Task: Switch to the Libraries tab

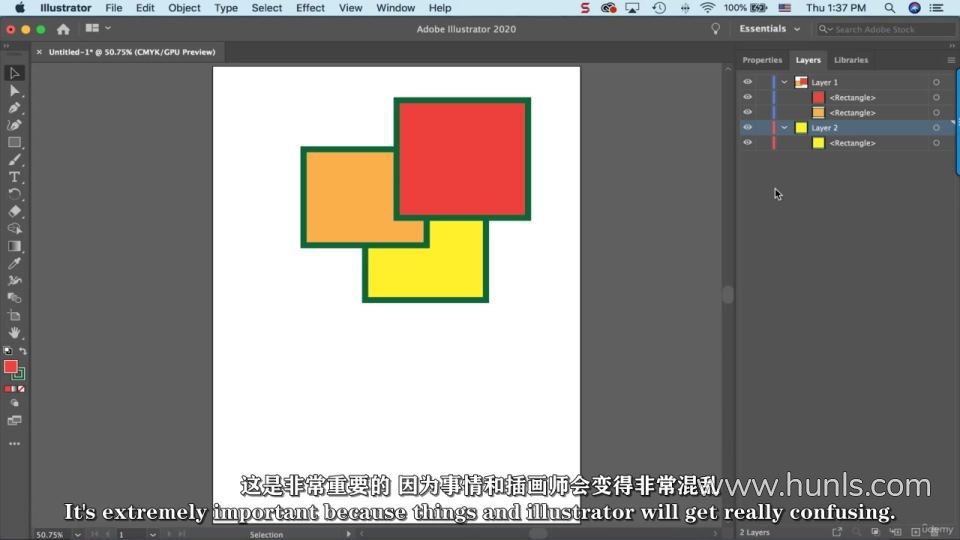Action: click(851, 60)
